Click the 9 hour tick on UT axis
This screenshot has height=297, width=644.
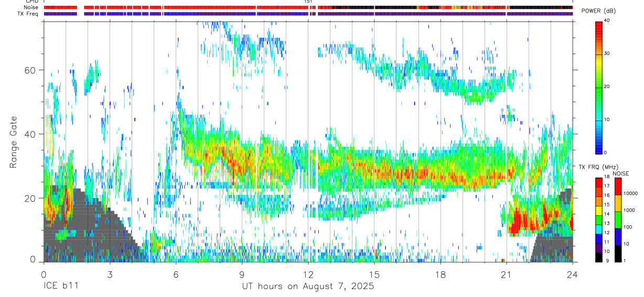(x=242, y=274)
